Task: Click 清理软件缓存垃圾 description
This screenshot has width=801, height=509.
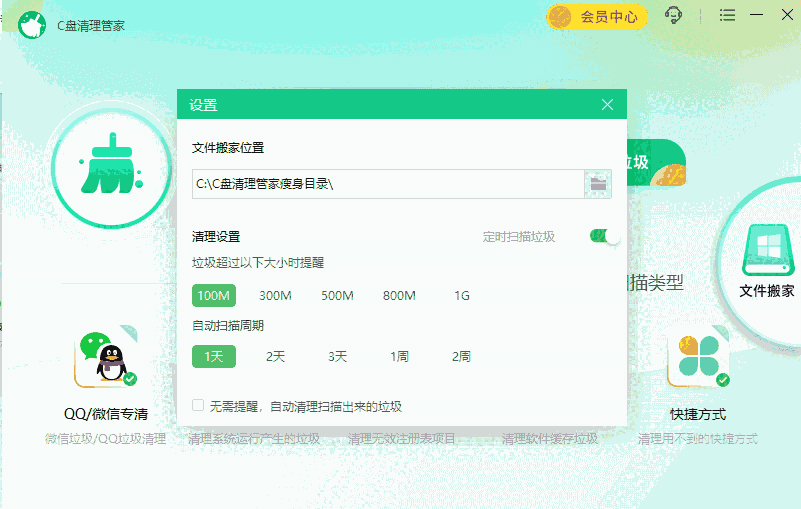Action: [550, 438]
